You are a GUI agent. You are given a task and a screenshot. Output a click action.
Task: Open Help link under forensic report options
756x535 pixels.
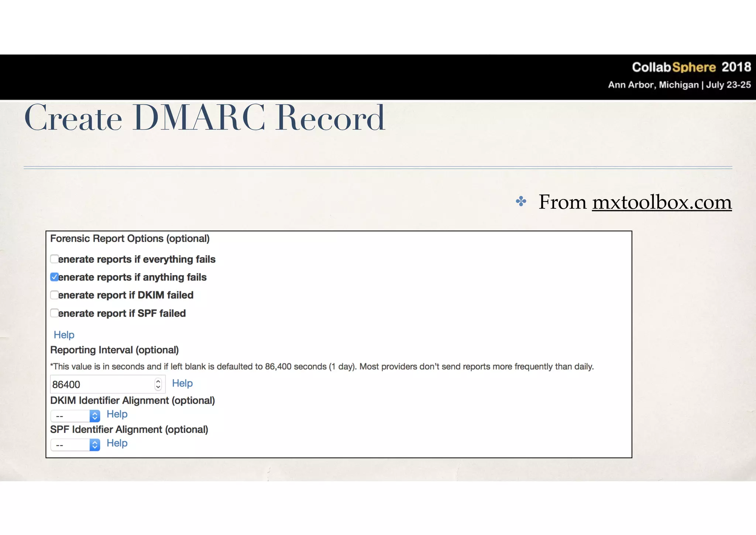point(64,335)
